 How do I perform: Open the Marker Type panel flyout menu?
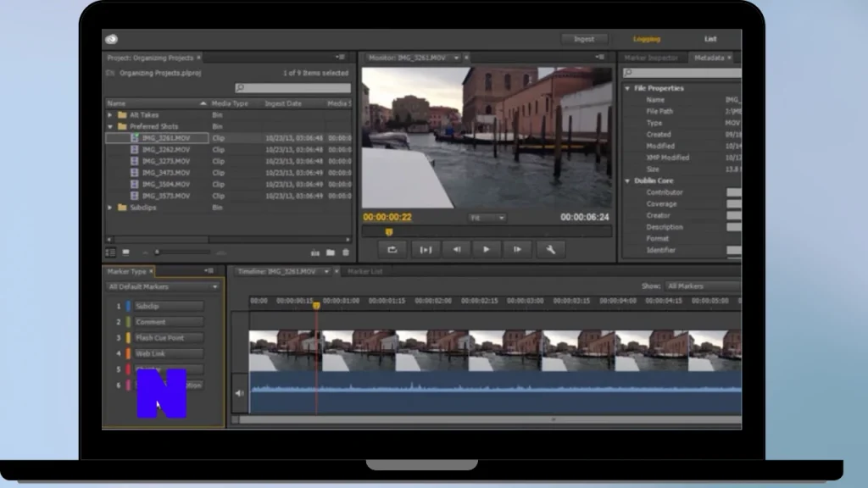(x=209, y=271)
